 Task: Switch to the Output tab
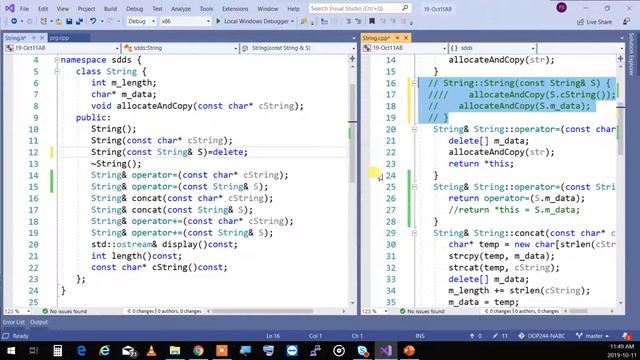pyautogui.click(x=39, y=322)
